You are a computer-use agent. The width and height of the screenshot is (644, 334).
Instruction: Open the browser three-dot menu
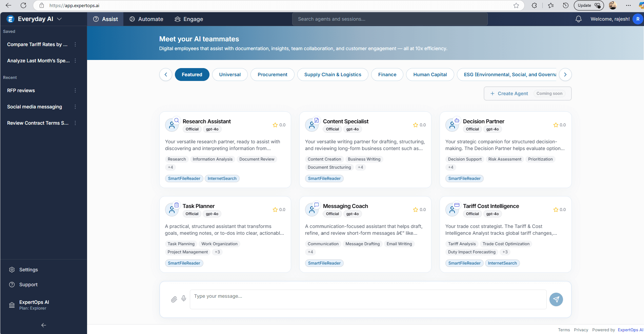pyautogui.click(x=628, y=5)
